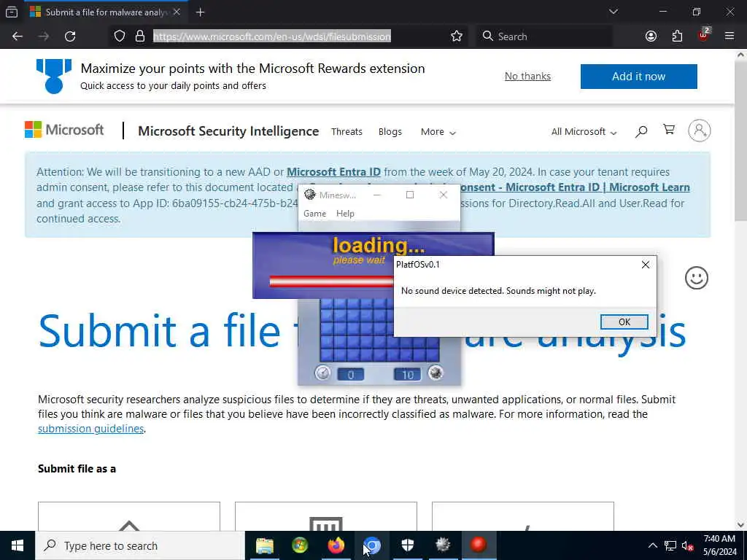Viewport: 747px width, 560px height.
Task: Expand the All Microsoft dropdown
Action: pos(584,131)
